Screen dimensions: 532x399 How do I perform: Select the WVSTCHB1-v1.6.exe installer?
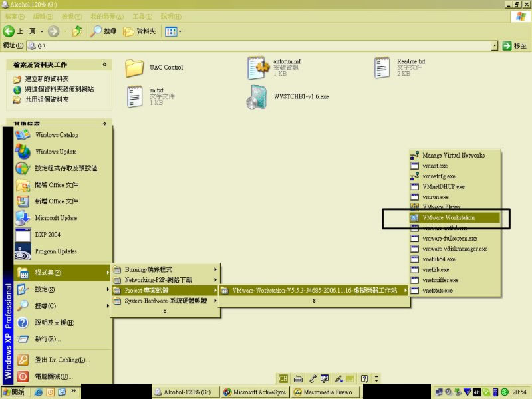coord(288,96)
